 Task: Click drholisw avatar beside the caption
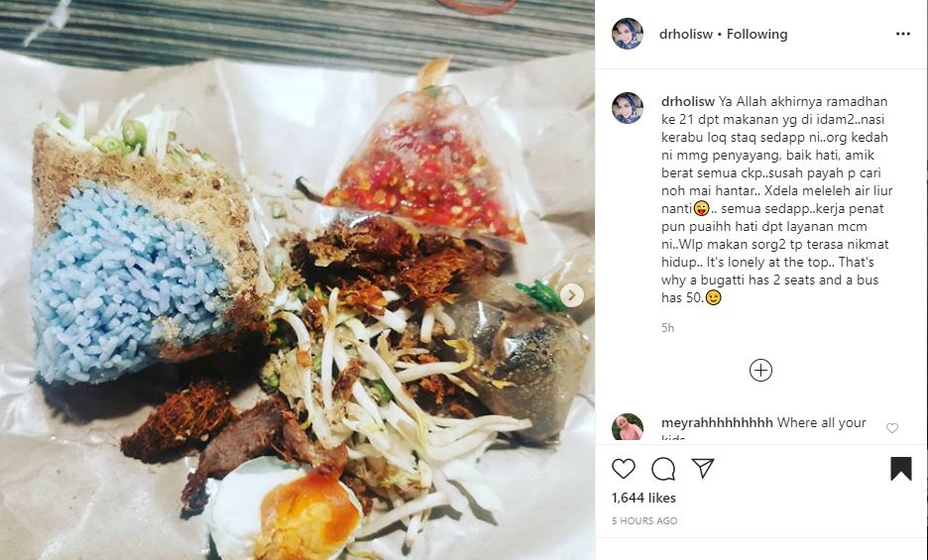(x=628, y=108)
